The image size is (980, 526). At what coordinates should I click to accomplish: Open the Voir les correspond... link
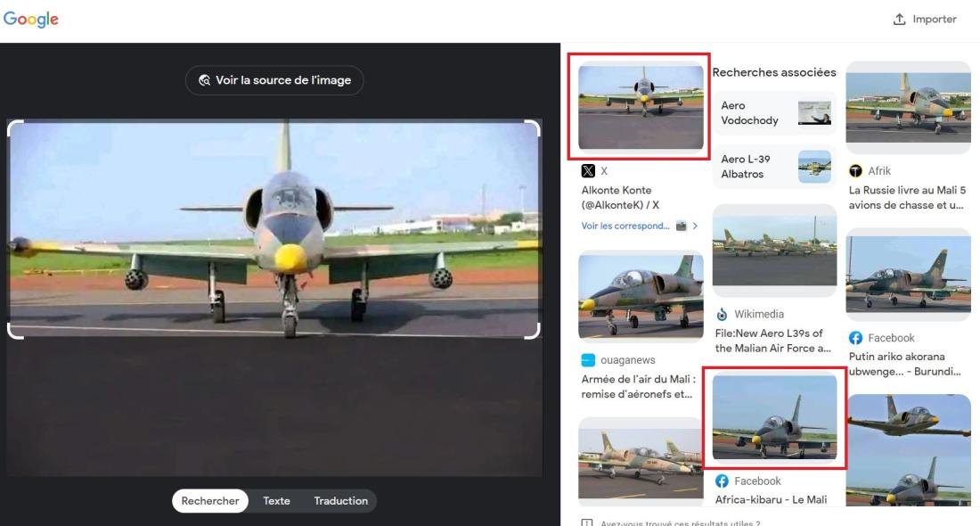tap(625, 226)
